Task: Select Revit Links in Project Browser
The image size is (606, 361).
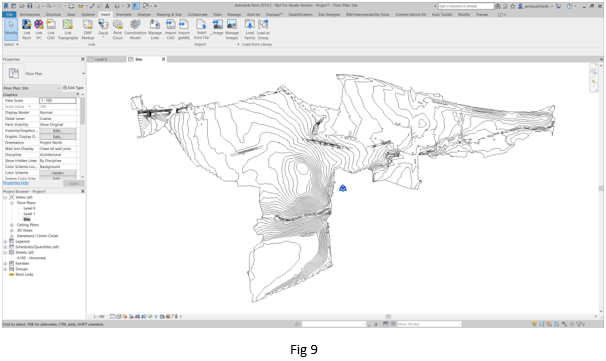Action: click(x=24, y=274)
